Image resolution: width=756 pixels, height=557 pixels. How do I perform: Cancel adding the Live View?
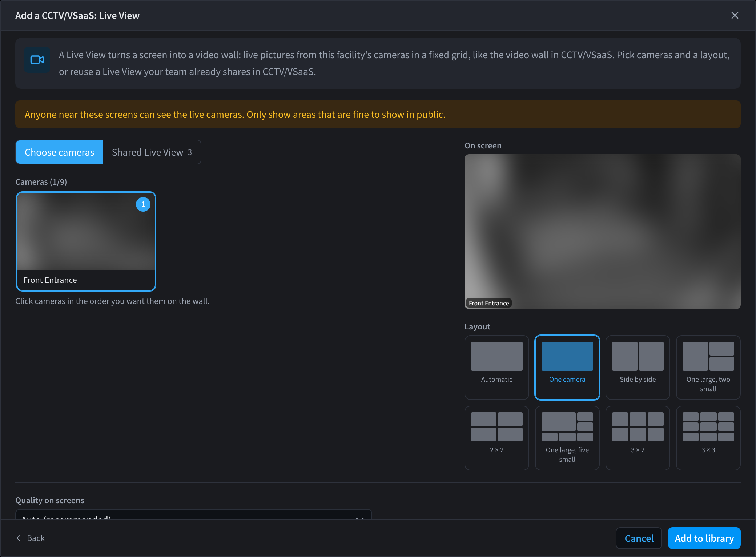point(639,538)
